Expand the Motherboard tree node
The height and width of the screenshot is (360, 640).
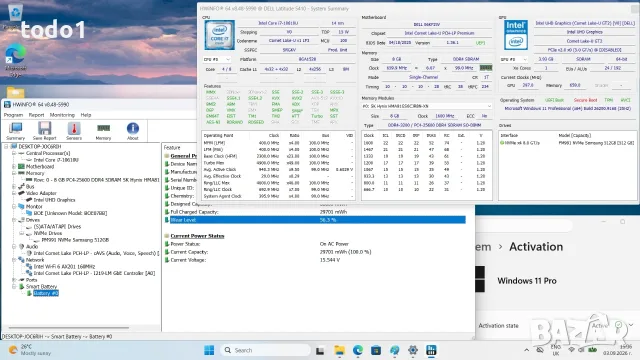coord(14,167)
